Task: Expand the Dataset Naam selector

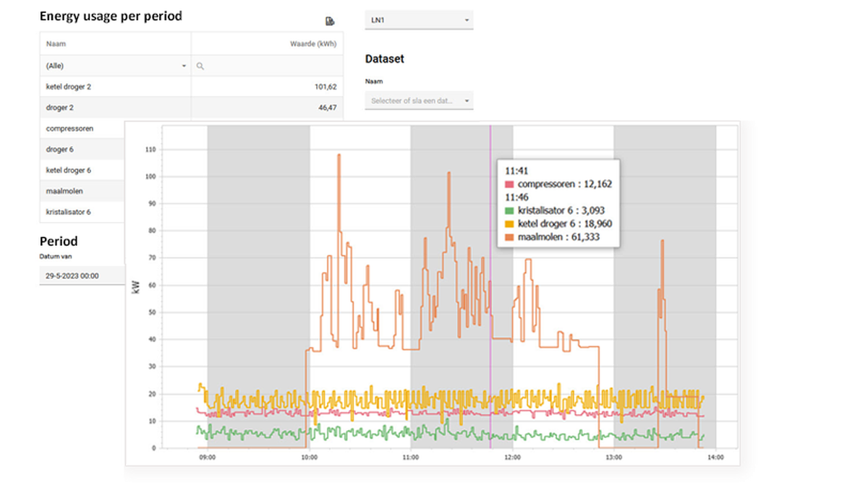Action: [419, 100]
